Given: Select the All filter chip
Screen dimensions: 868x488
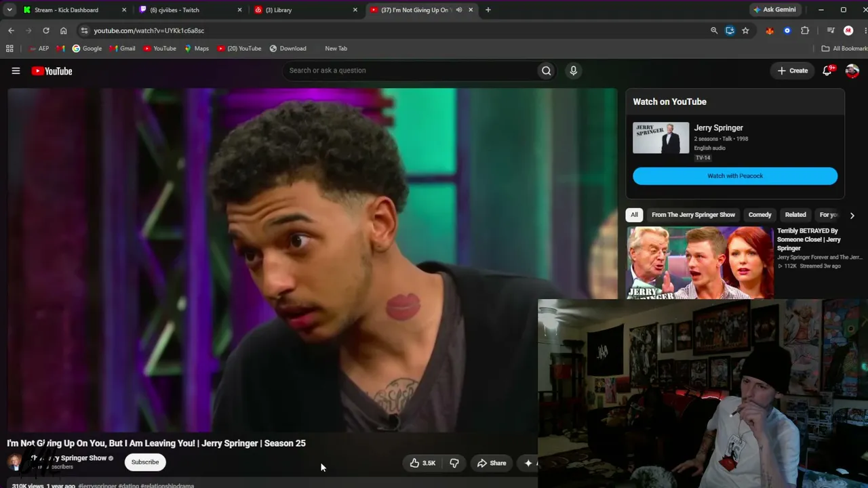Looking at the screenshot, I should pyautogui.click(x=634, y=215).
